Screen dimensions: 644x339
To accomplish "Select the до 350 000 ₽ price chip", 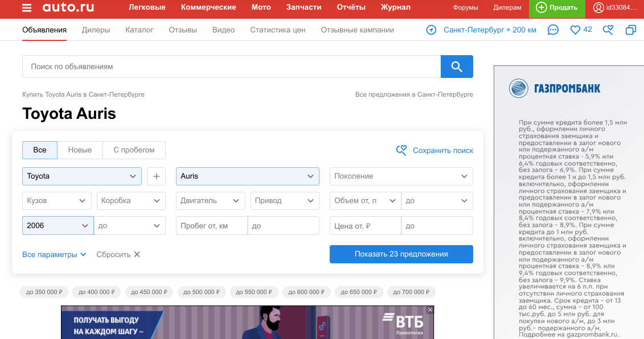I will 44,292.
